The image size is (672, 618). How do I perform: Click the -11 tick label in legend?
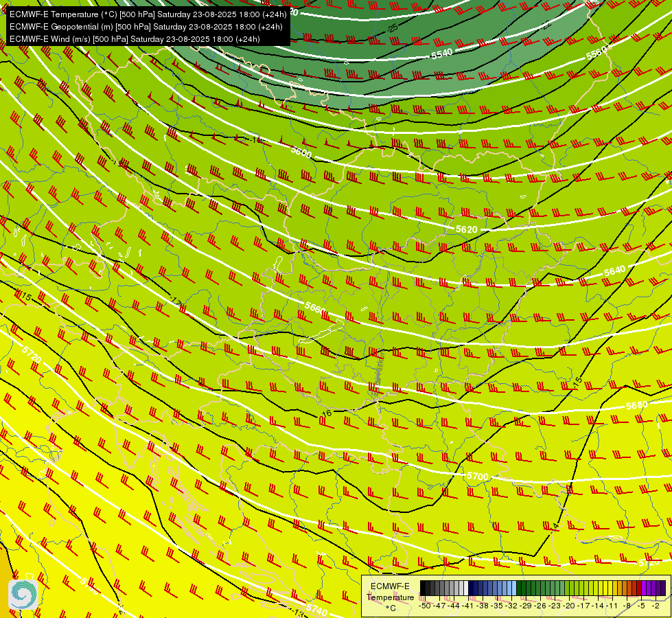click(612, 606)
